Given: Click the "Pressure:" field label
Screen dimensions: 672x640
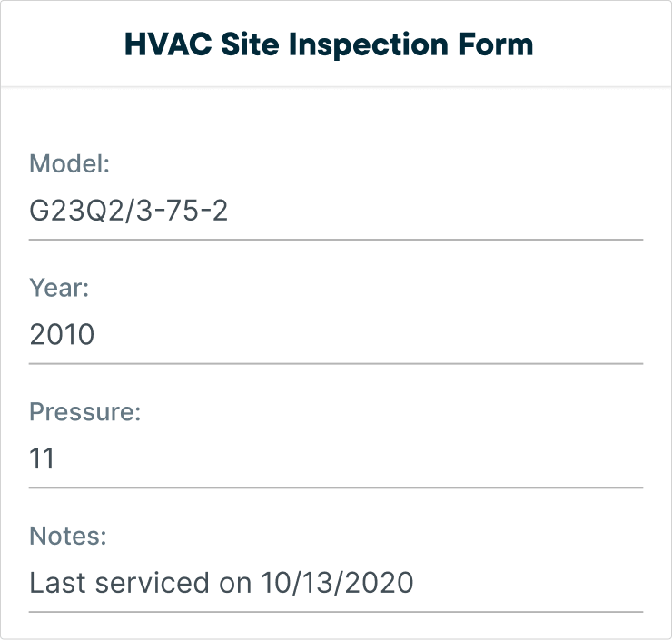Looking at the screenshot, I should [84, 411].
